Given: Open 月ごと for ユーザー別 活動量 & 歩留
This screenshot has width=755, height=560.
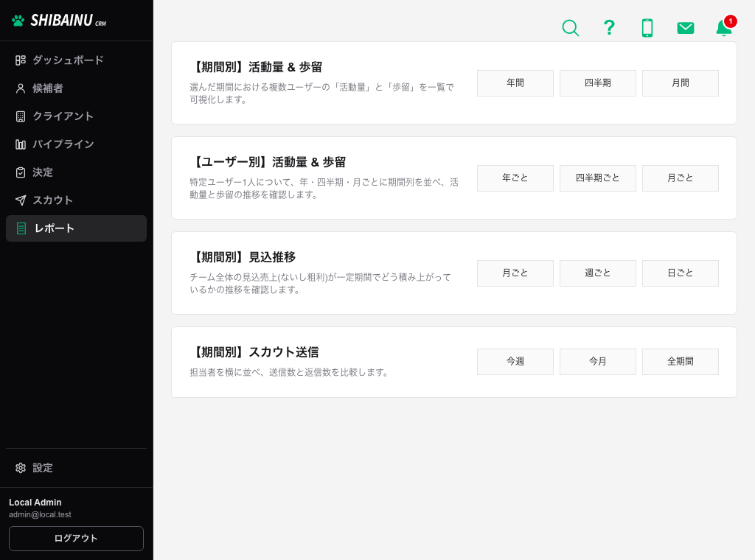Looking at the screenshot, I should click(x=681, y=178).
